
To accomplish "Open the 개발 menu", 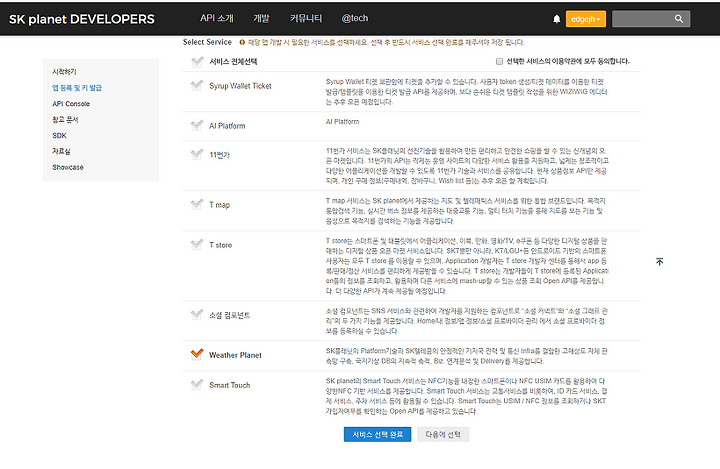I will point(261,18).
